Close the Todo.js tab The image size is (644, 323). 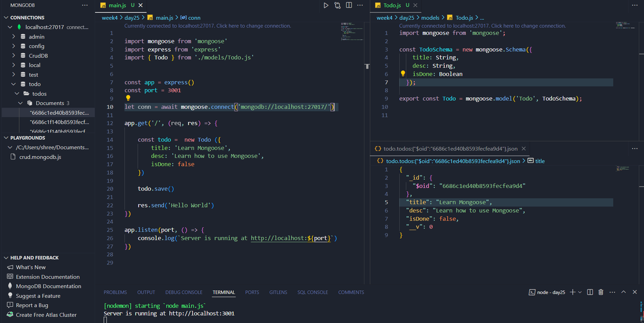415,5
